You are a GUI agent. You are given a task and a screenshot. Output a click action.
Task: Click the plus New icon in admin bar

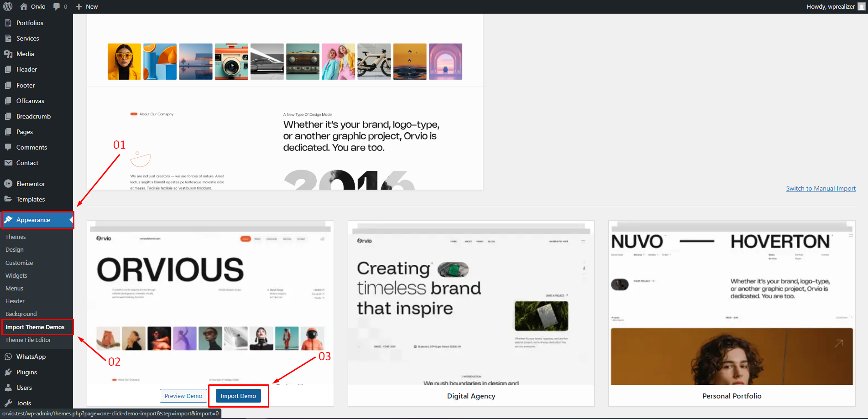click(79, 6)
